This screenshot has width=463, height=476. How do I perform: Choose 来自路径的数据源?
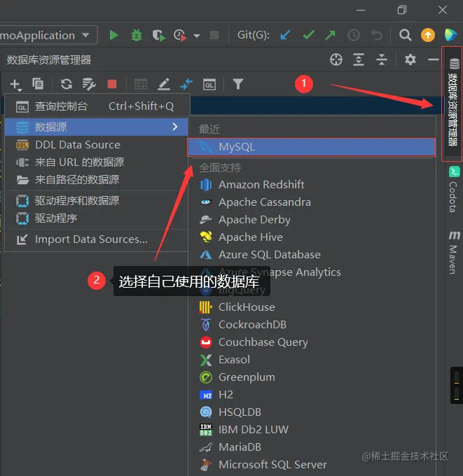coord(97,180)
